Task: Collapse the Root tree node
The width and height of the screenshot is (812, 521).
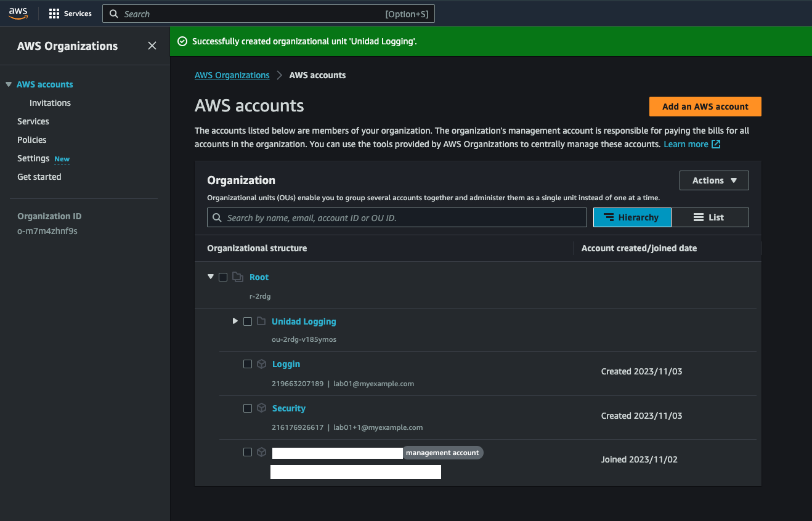Action: tap(211, 277)
